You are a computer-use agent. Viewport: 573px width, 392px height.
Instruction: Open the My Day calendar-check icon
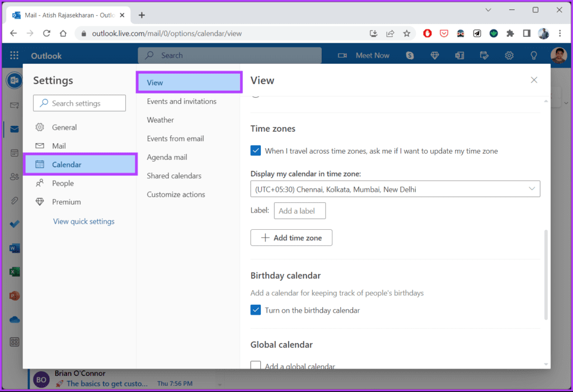[x=484, y=55]
